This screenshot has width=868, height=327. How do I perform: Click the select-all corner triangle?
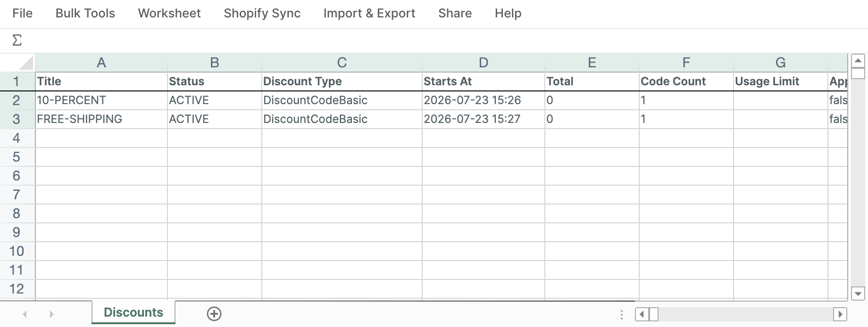(x=26, y=63)
